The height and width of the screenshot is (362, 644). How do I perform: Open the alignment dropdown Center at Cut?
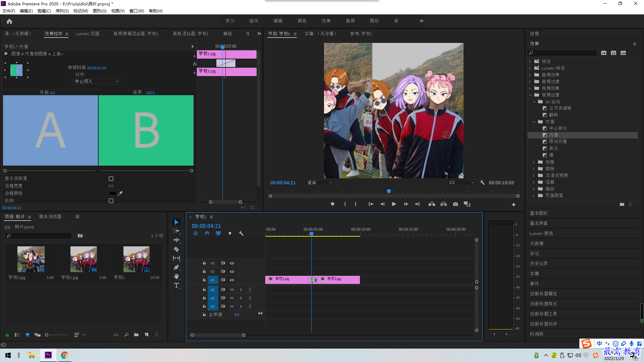(96, 81)
